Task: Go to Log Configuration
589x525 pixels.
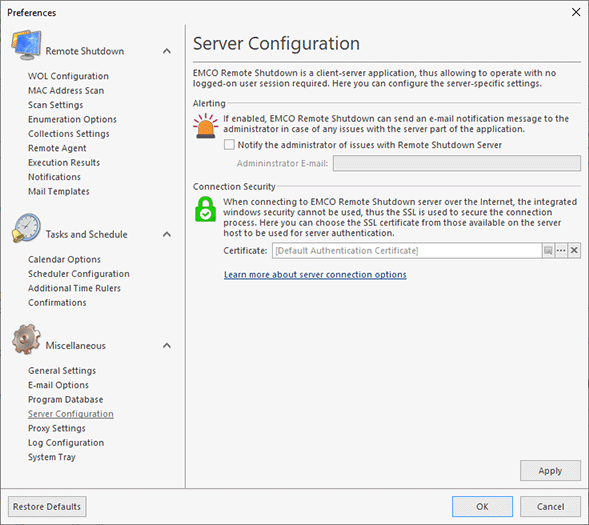Action: pyautogui.click(x=66, y=443)
